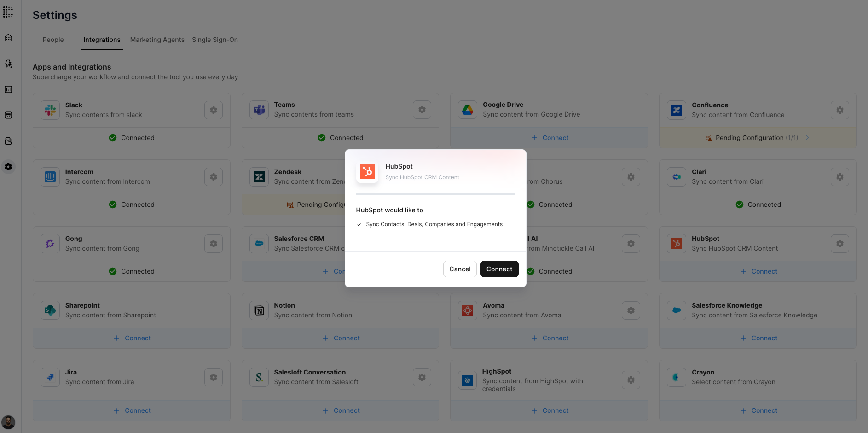Connect HubSpot from the integrations card
The width and height of the screenshot is (868, 433).
758,271
